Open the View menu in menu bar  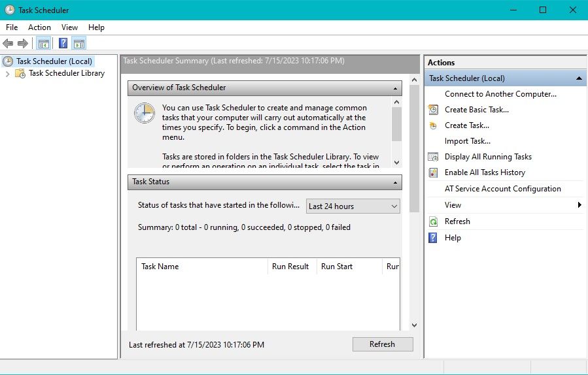pos(69,27)
